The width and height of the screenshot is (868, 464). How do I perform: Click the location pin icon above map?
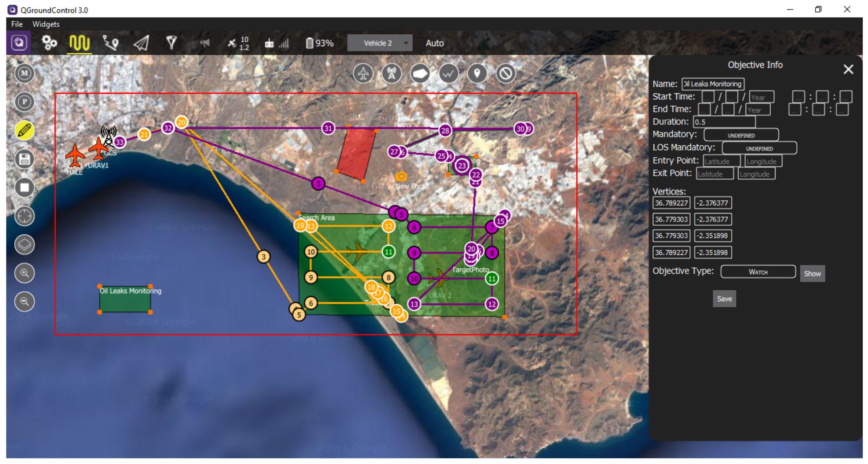click(x=477, y=73)
